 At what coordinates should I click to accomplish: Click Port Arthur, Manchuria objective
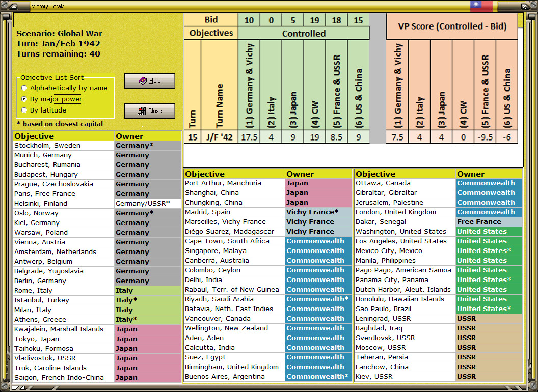(234, 183)
